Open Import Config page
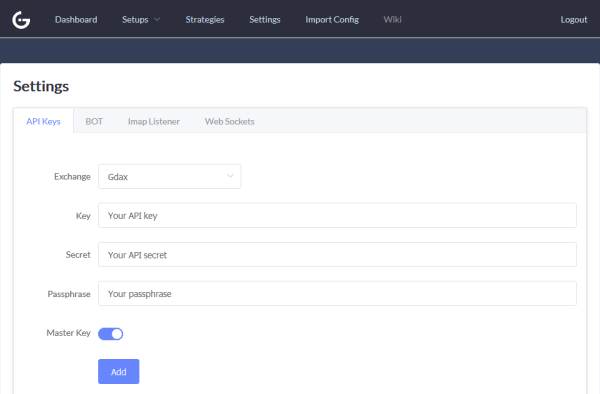600x394 pixels. tap(332, 20)
